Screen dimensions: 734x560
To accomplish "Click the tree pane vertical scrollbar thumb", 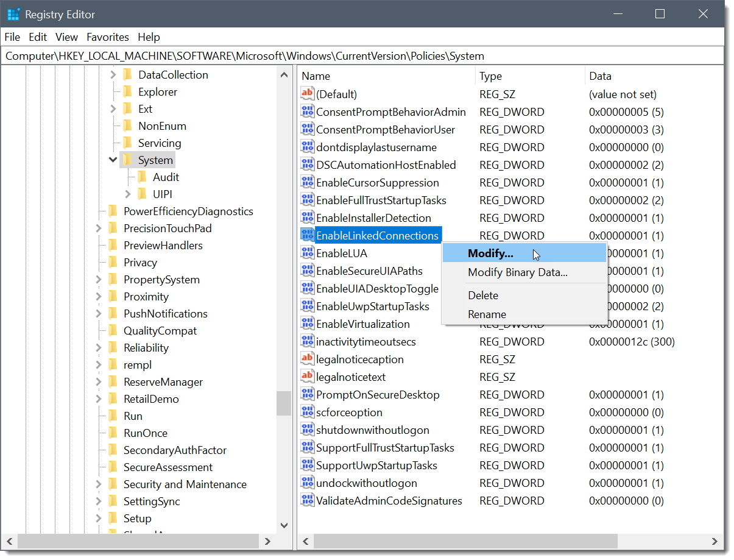I will click(x=284, y=403).
